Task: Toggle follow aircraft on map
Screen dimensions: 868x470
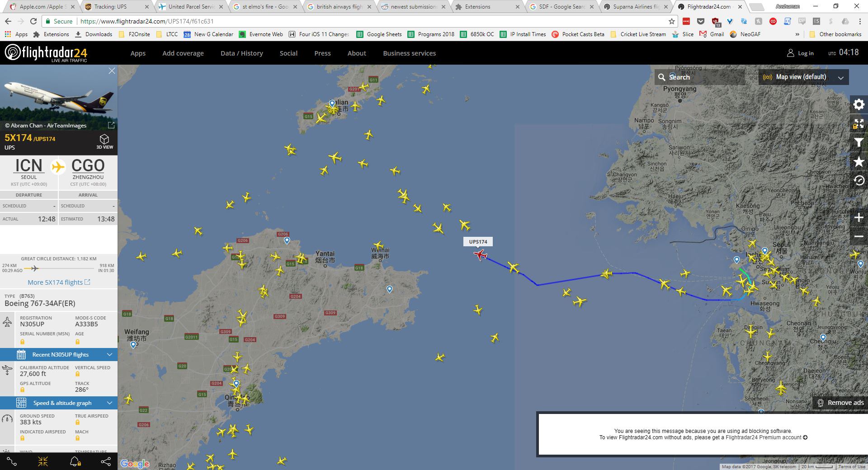Action: [43, 461]
